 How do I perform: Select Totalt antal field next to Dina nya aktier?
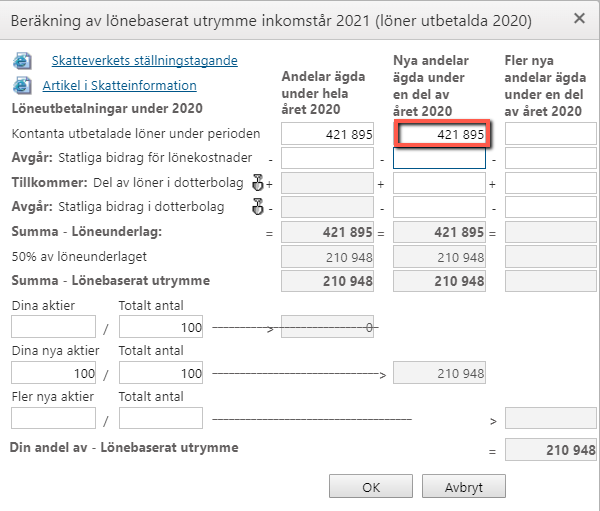pos(161,372)
